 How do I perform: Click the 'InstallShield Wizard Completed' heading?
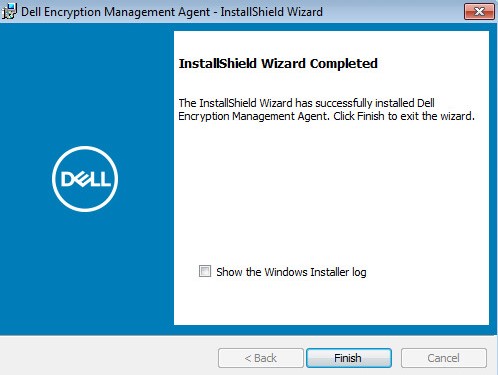point(278,63)
